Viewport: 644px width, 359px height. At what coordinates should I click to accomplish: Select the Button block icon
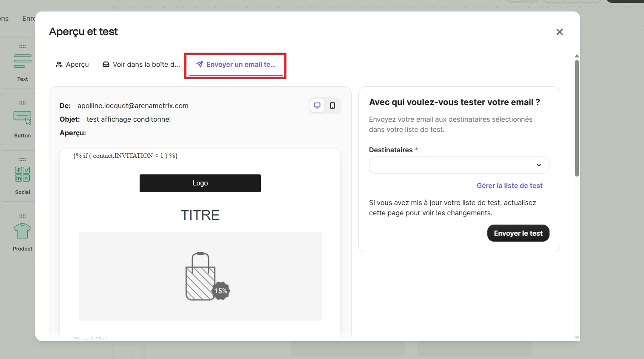pyautogui.click(x=23, y=118)
